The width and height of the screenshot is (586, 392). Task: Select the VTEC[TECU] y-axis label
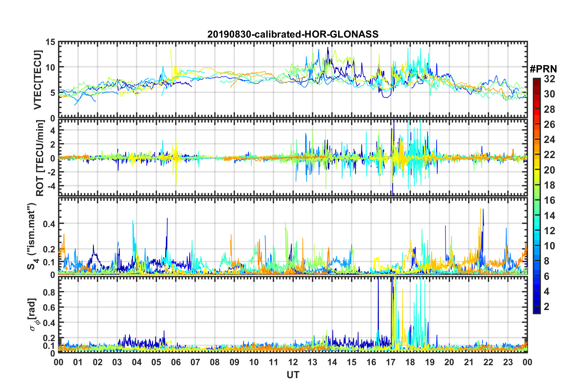click(x=38, y=80)
